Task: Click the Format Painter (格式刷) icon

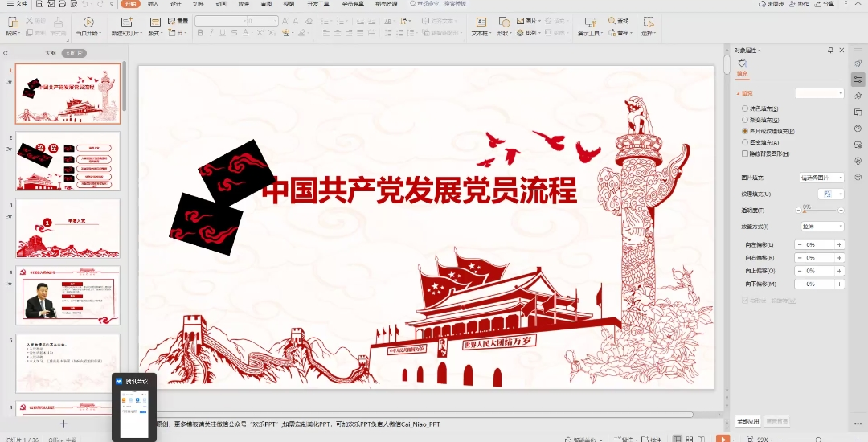Action: [x=58, y=23]
